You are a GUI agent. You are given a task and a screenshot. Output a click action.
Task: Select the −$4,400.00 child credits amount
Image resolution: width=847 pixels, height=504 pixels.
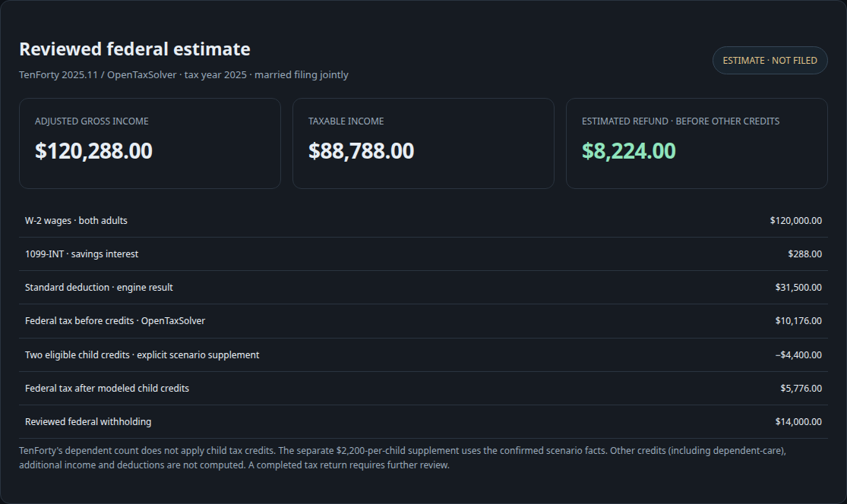tap(798, 355)
